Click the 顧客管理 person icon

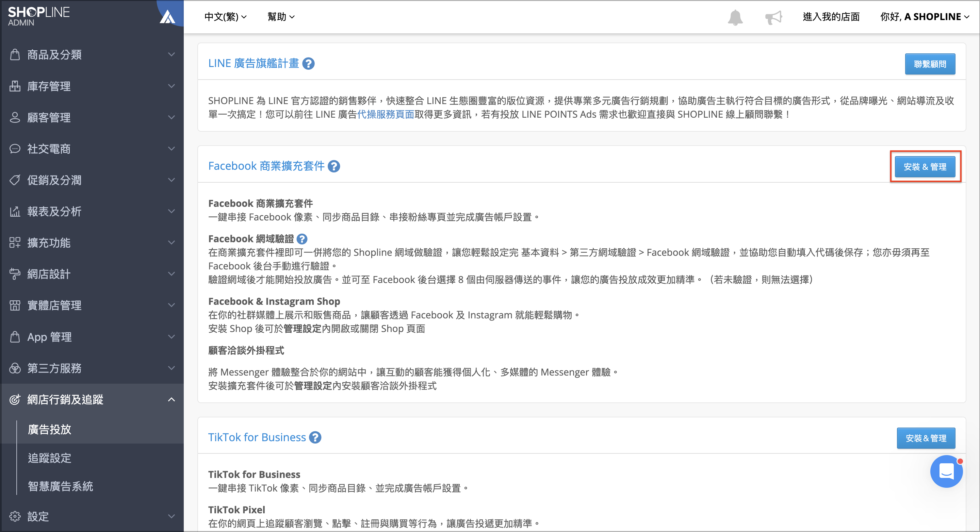coord(15,117)
